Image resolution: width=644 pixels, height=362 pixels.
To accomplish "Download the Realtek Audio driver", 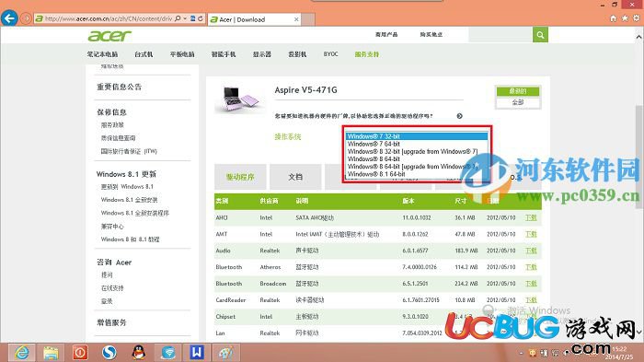I will (x=531, y=251).
